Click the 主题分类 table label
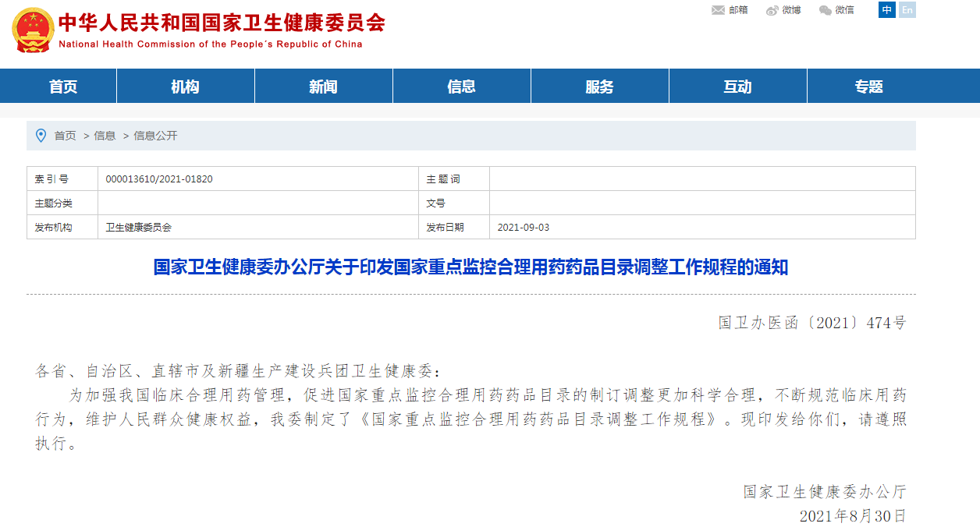Screen dimensions: 980x527 click(53, 203)
